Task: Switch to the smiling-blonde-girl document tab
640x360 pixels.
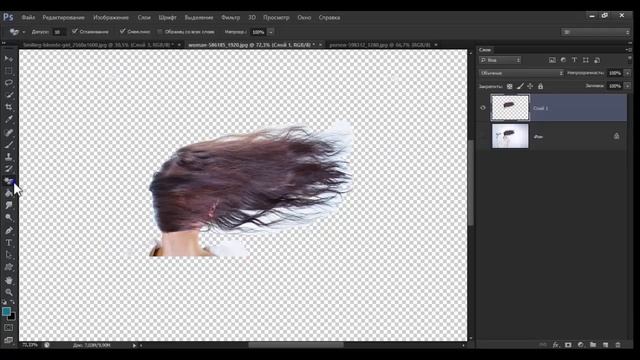Action: (x=99, y=44)
